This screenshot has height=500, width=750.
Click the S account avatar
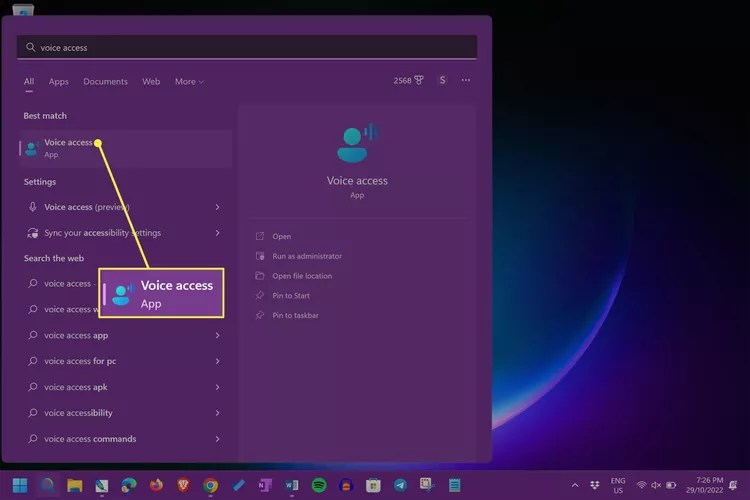coord(442,80)
